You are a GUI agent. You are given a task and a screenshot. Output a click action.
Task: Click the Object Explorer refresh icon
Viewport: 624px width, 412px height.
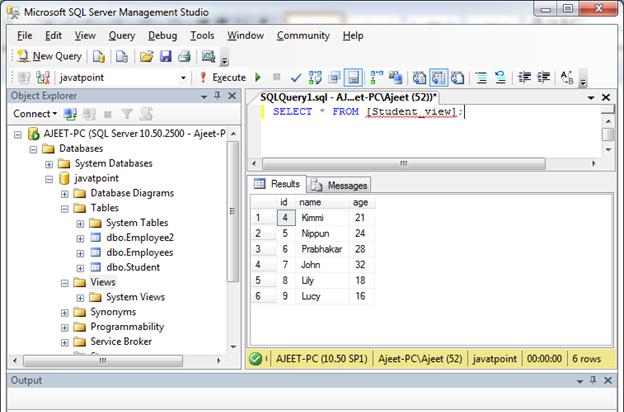[146, 114]
